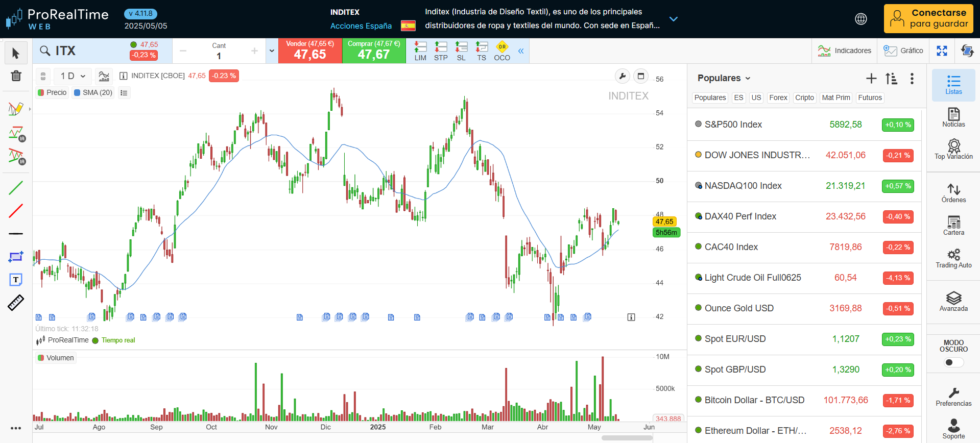
Task: Select the ruler measurement tool
Action: pyautogui.click(x=16, y=303)
